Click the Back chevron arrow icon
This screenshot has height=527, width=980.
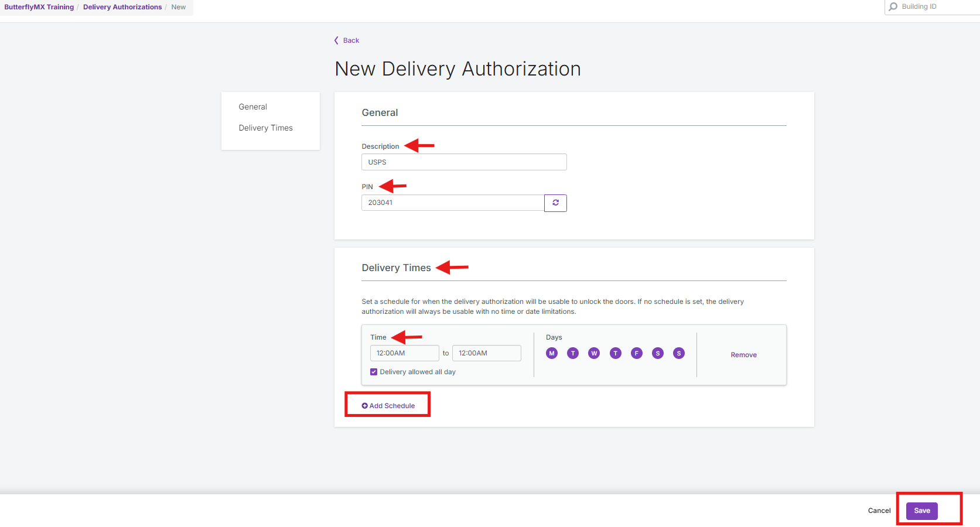pyautogui.click(x=336, y=40)
